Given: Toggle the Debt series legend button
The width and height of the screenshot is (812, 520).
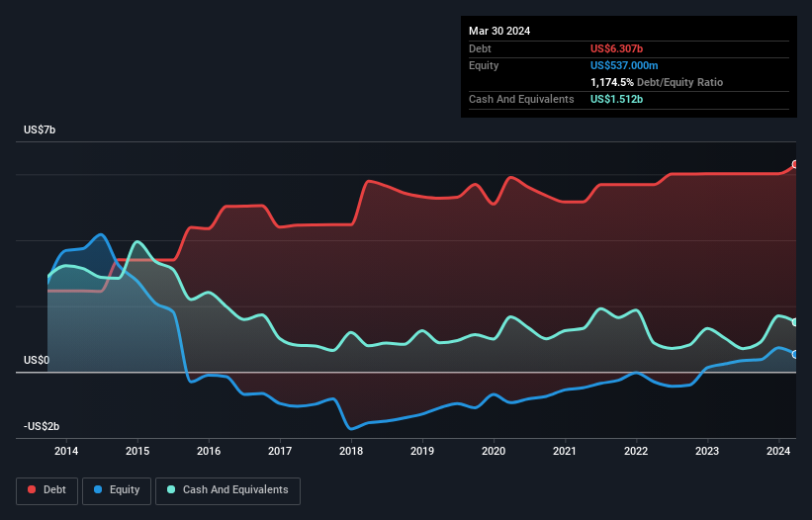Looking at the screenshot, I should point(47,490).
